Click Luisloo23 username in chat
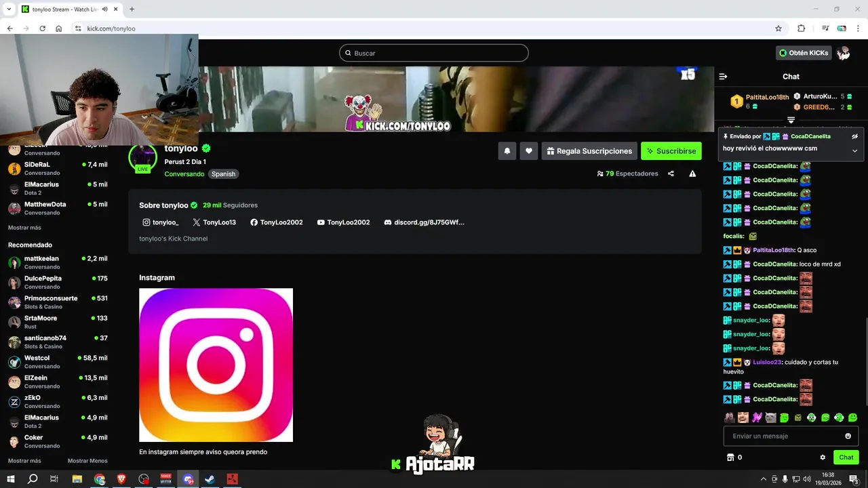The image size is (868, 488). [767, 362]
